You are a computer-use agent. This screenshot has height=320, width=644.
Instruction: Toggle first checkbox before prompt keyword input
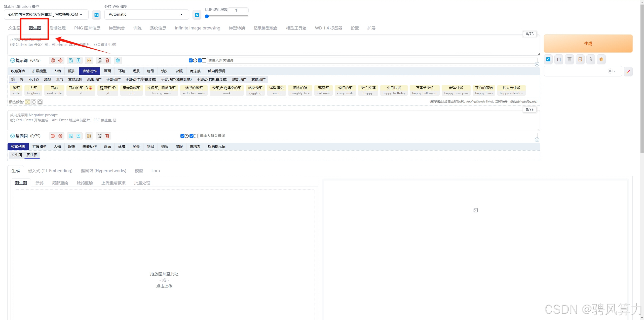(191, 60)
